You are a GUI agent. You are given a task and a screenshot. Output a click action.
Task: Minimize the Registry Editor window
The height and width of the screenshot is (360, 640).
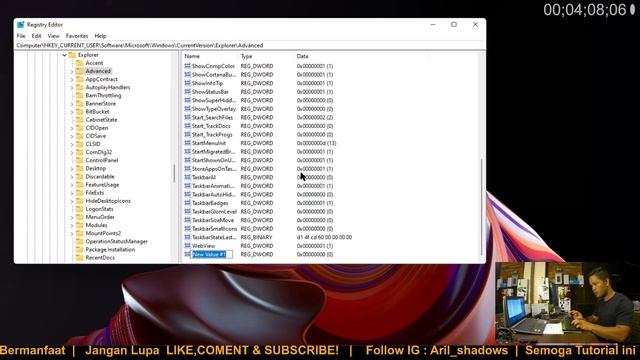[433, 24]
